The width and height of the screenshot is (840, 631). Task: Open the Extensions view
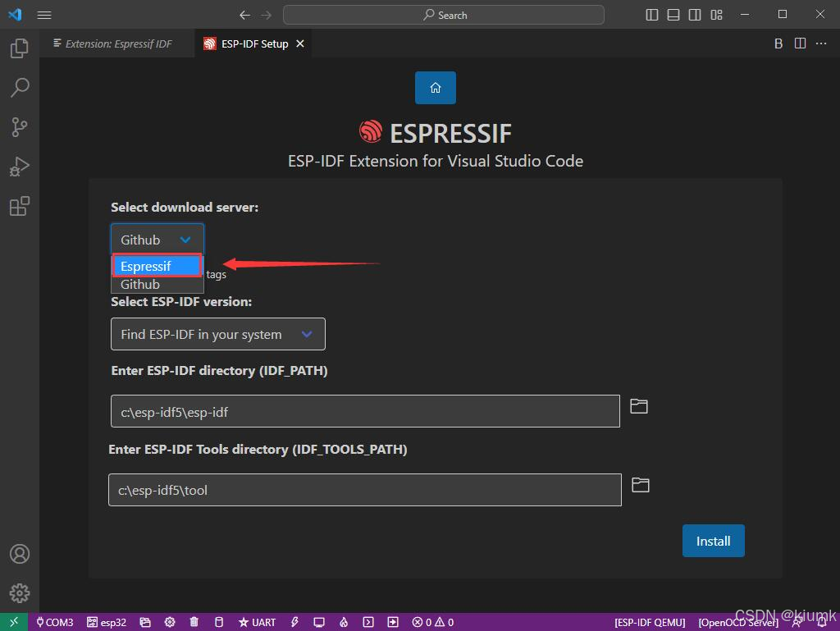coord(20,206)
